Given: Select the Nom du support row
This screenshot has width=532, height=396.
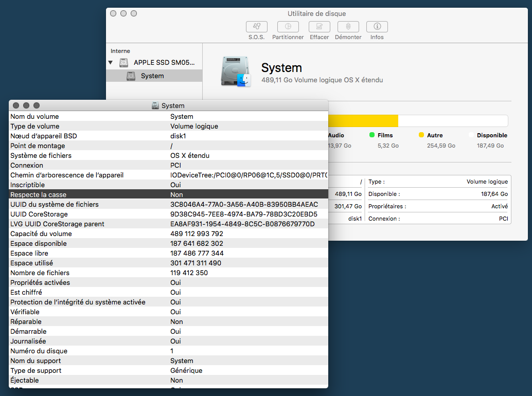Looking at the screenshot, I should 168,361.
